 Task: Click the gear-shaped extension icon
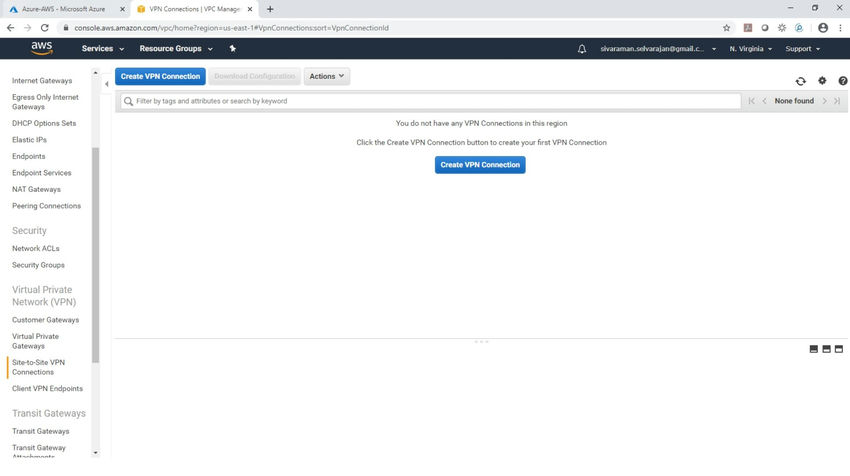pyautogui.click(x=782, y=28)
